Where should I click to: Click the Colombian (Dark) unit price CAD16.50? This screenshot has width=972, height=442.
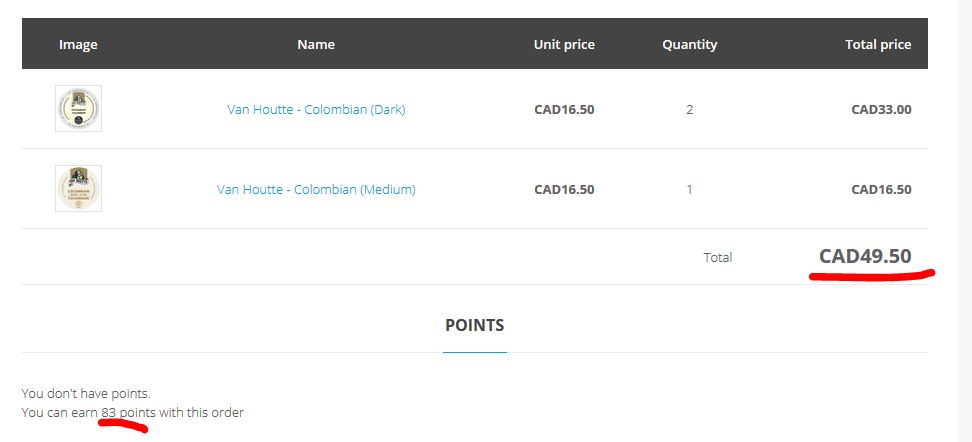[564, 109]
